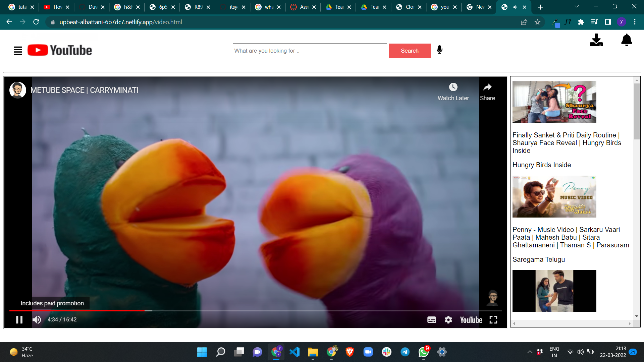Open the Share options for the video
Screen dimensions: 644x362
click(x=487, y=87)
